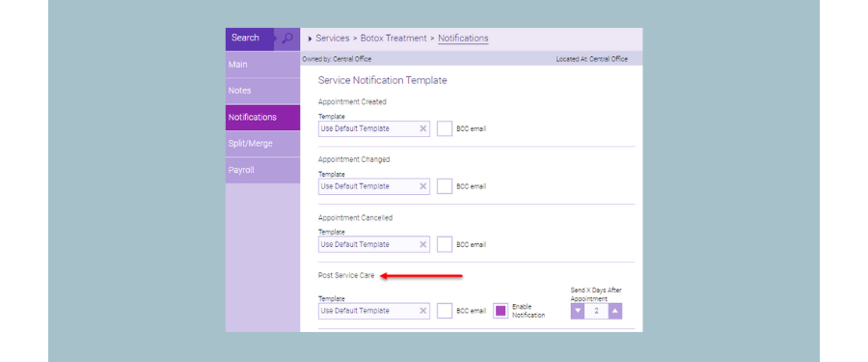Click the breadcrumb arrow before Services
This screenshot has height=362, width=868.
(310, 39)
